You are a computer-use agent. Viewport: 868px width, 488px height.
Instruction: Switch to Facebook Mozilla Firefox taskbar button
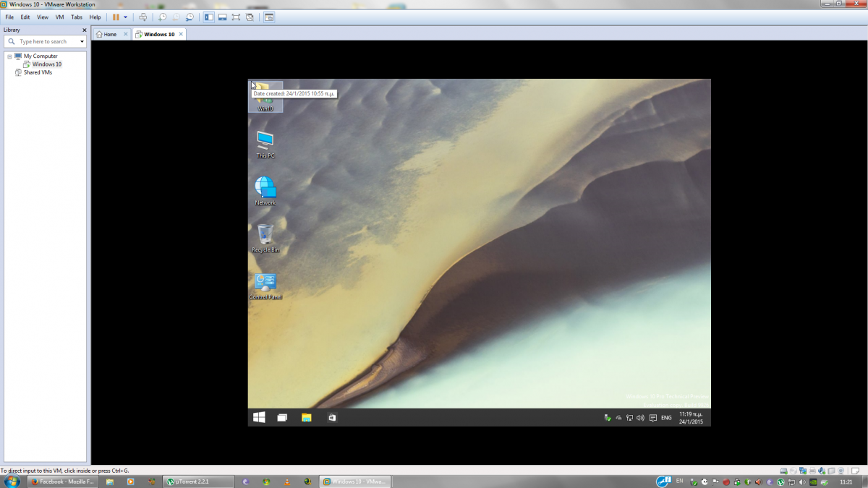pos(62,481)
